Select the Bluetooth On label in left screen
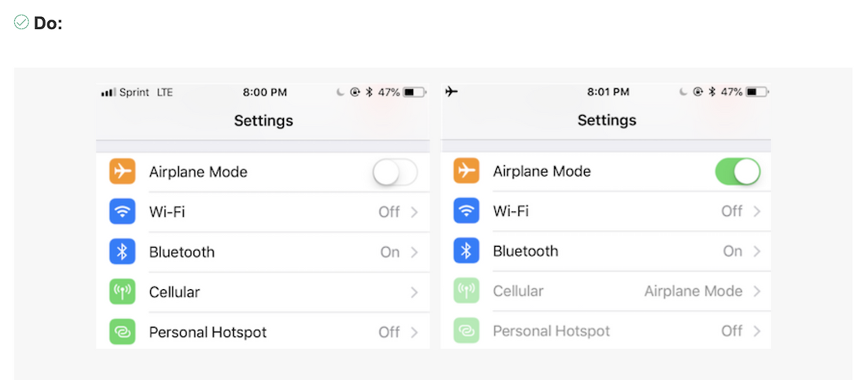 [x=390, y=252]
